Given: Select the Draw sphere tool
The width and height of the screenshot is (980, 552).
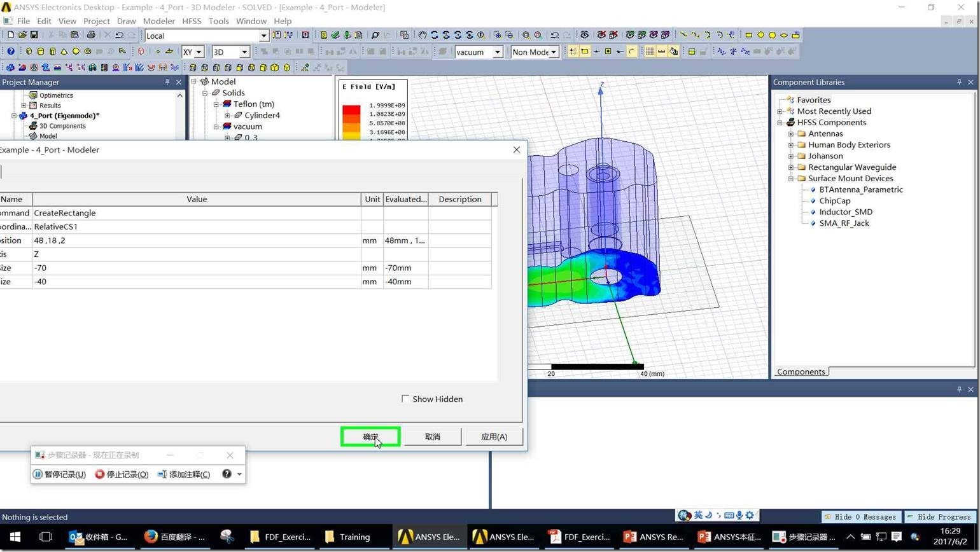Looking at the screenshot, I should click(76, 52).
